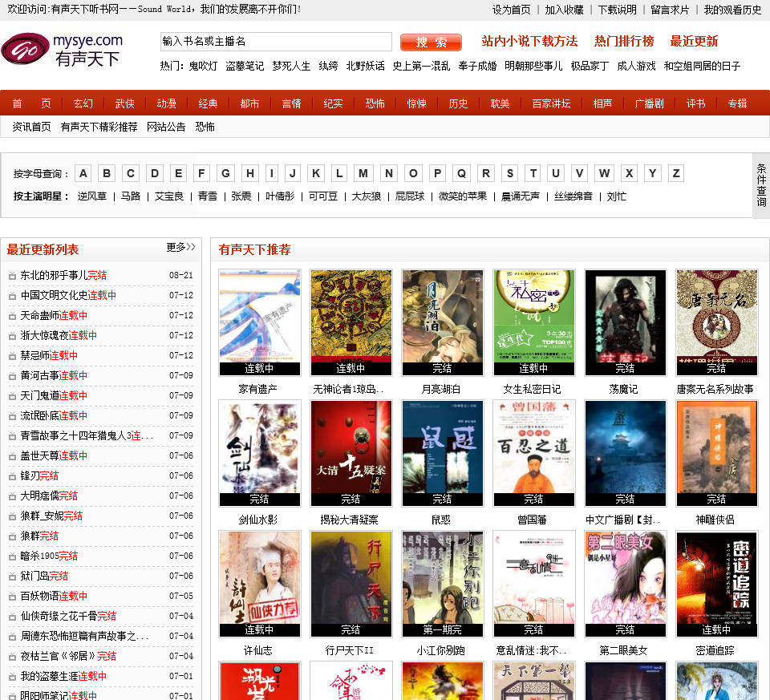Open 东北的邪乎事儿 in update list
The width and height of the screenshot is (770, 700).
(54, 275)
